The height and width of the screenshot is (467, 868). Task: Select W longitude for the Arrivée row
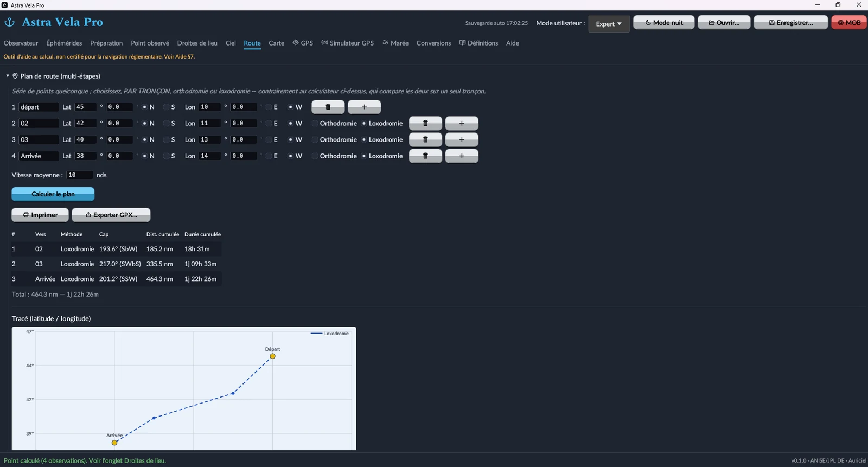click(295, 156)
